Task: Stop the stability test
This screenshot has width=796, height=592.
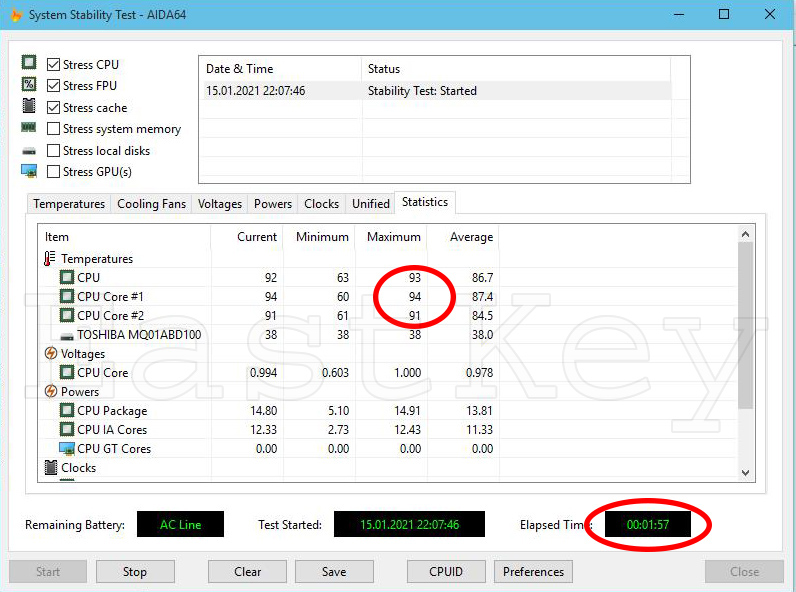Action: [x=135, y=572]
